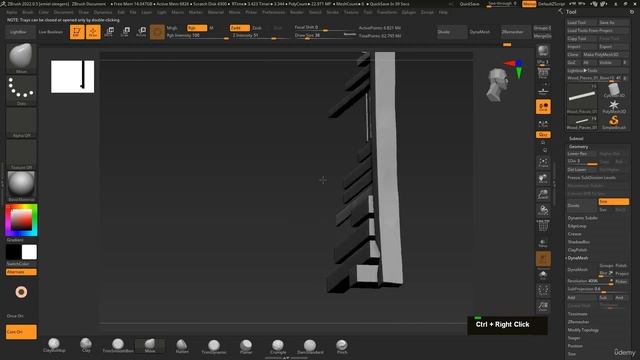Expand the ShadowBox section

click(578, 242)
